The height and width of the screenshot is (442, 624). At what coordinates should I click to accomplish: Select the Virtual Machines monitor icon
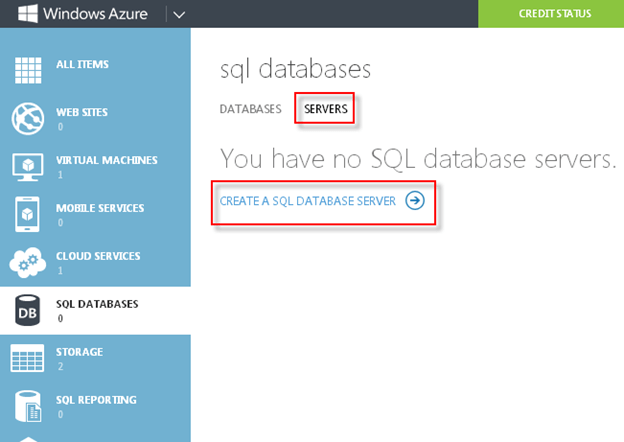click(x=28, y=166)
